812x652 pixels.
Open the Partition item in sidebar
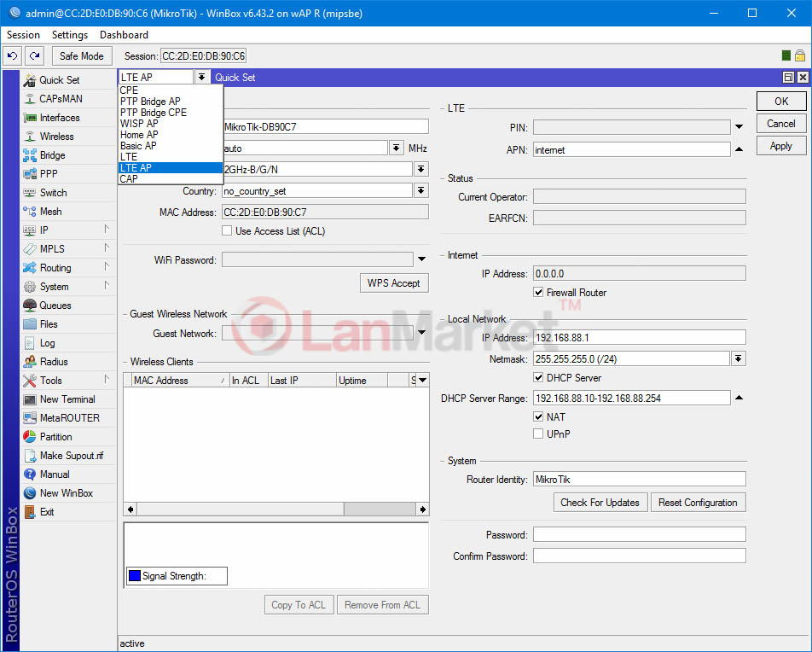(x=55, y=437)
